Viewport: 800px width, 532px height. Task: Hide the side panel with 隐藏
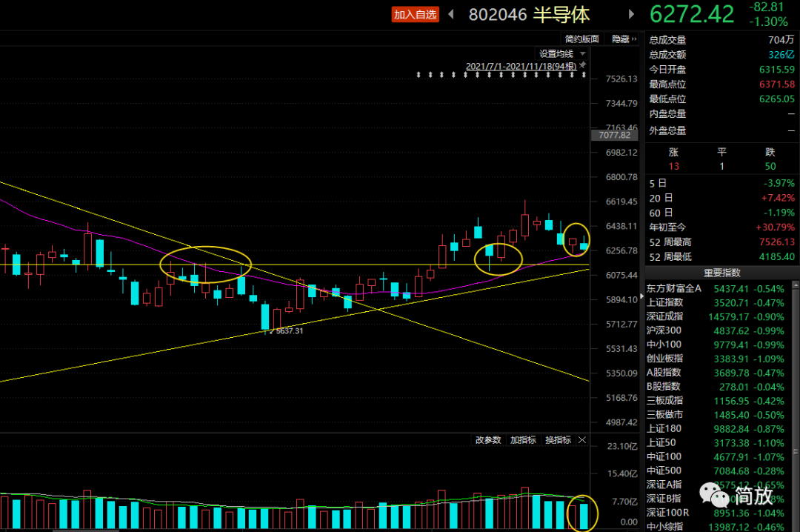(x=621, y=39)
